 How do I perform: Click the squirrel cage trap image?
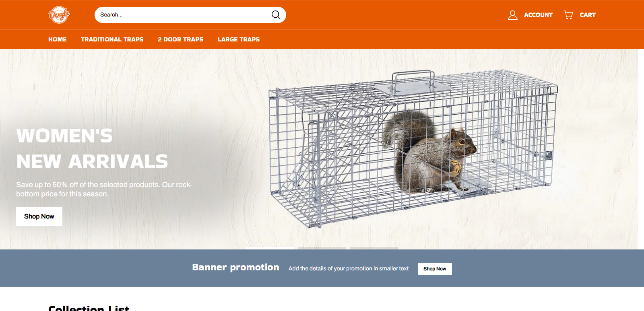click(413, 149)
